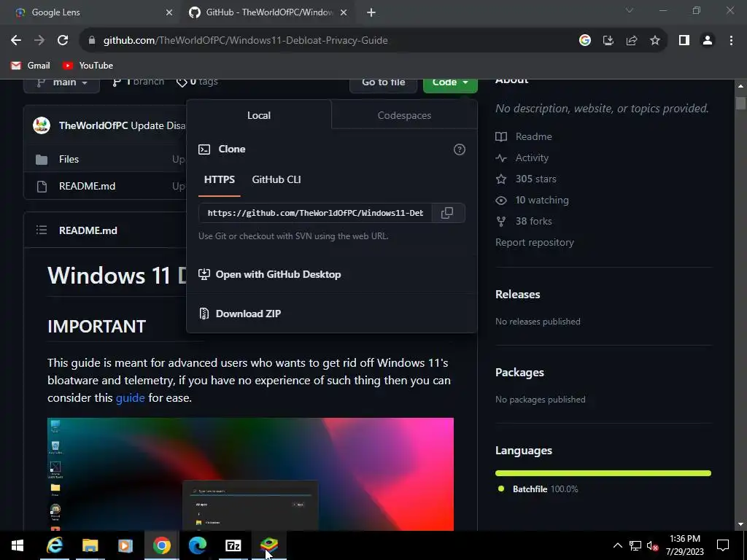Viewport: 747px width, 560px height.
Task: Open the new tab plus button
Action: point(371,13)
